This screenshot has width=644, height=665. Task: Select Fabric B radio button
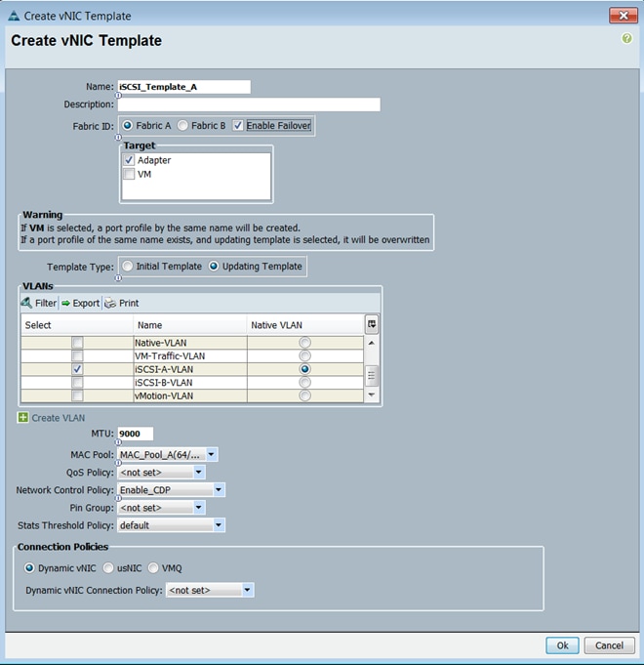click(x=182, y=126)
